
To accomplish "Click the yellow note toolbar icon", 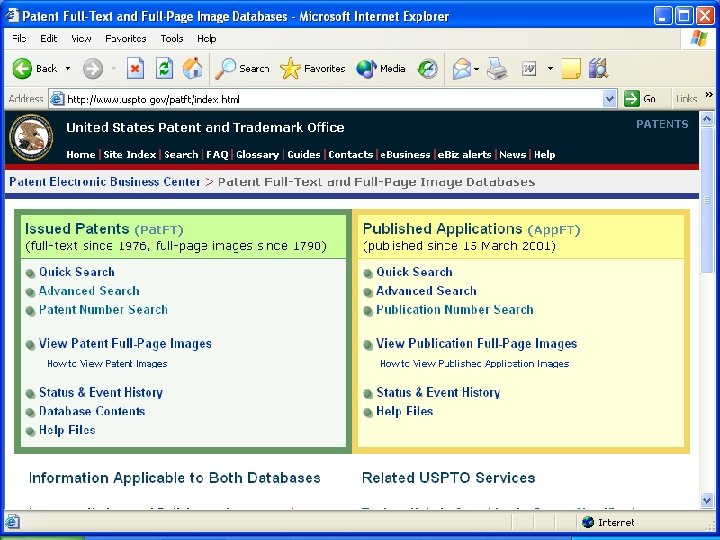I will point(571,69).
